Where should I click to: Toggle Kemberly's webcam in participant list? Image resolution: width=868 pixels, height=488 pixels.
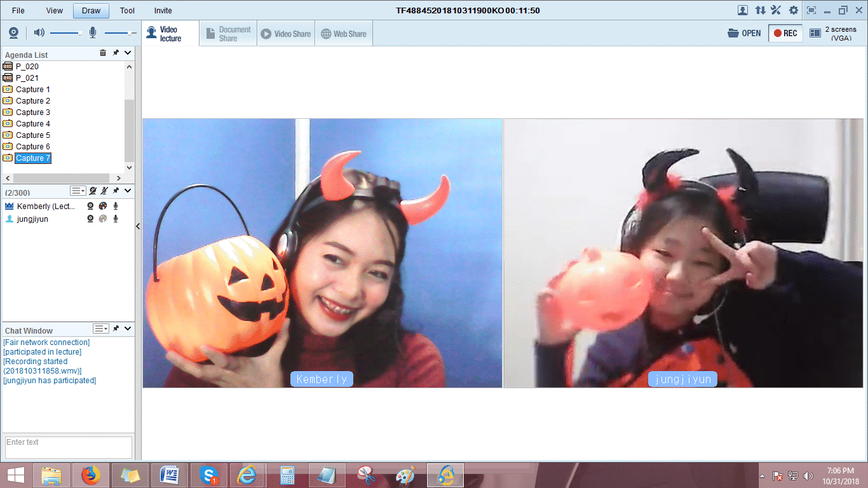[x=91, y=206]
